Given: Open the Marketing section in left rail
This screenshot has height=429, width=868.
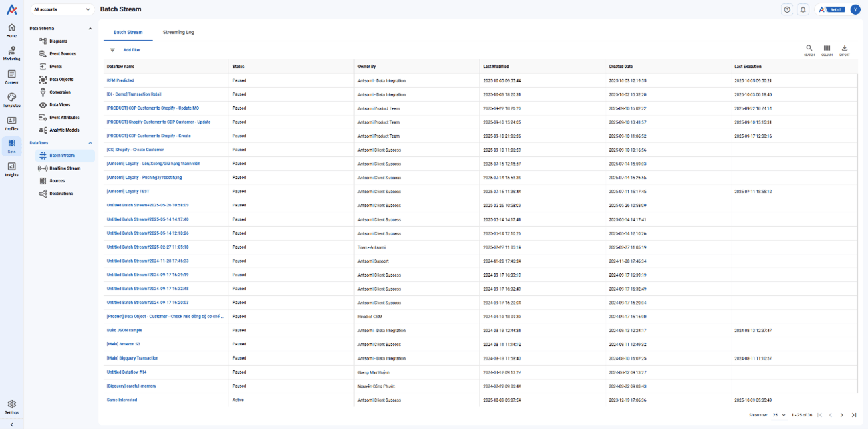Looking at the screenshot, I should pos(11,53).
